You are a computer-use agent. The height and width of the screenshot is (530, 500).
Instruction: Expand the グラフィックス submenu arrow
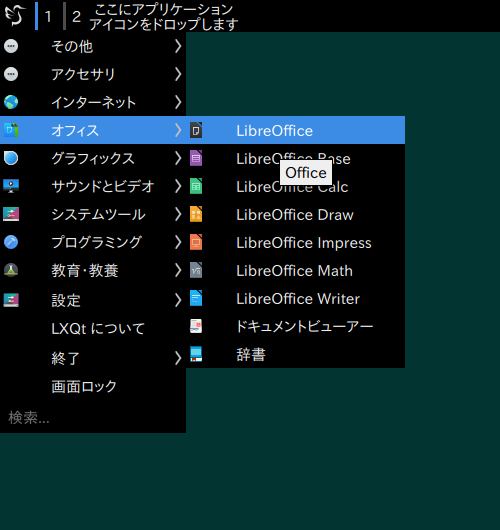coord(178,158)
